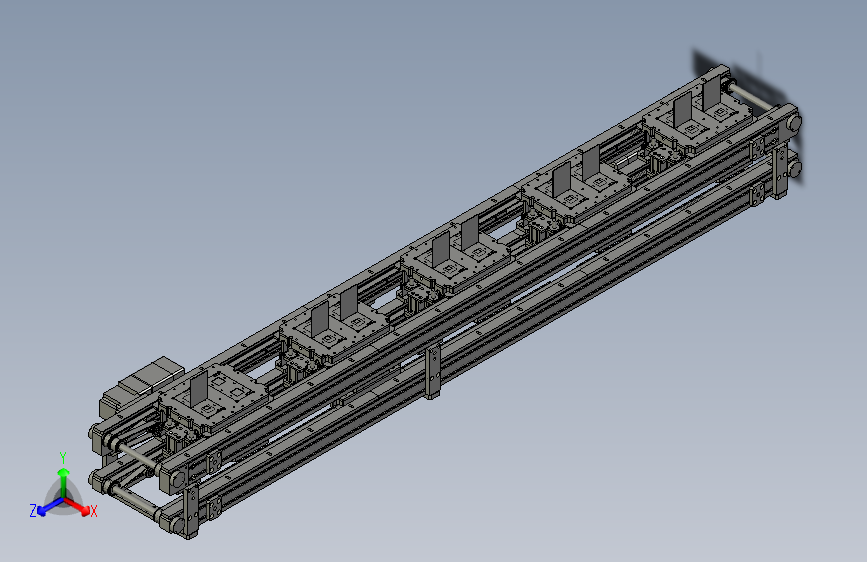This screenshot has width=867, height=562.
Task: Select the vertical support bracket at conveyor mid-span
Action: (x=433, y=371)
